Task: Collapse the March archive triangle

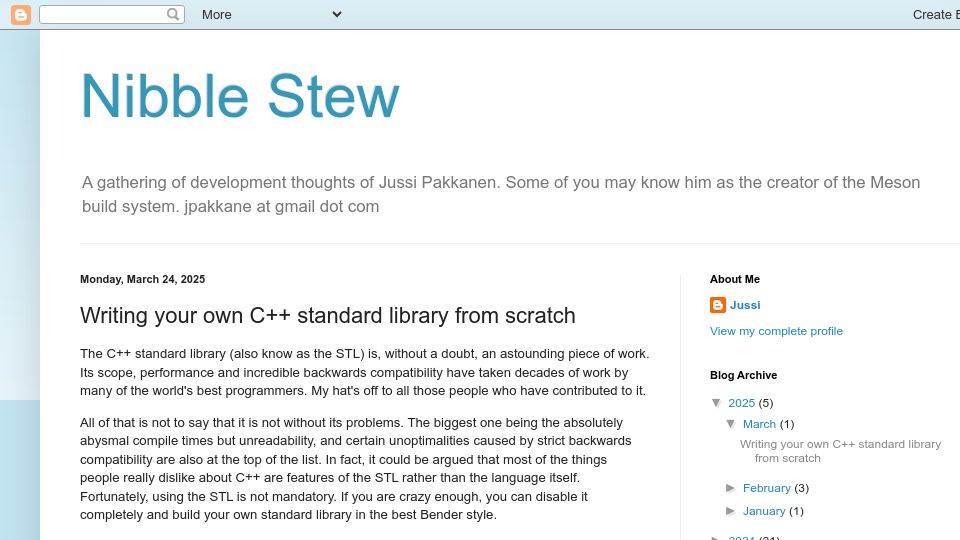Action: [731, 424]
